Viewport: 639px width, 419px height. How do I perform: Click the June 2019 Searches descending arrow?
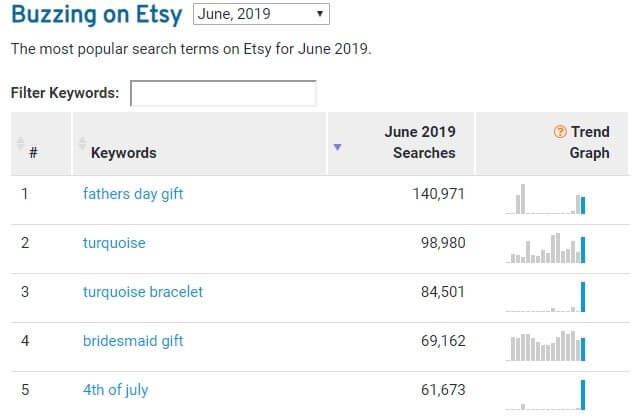pyautogui.click(x=337, y=147)
